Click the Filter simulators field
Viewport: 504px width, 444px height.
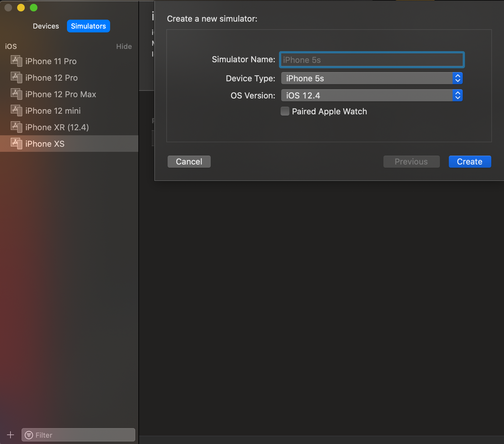point(78,435)
